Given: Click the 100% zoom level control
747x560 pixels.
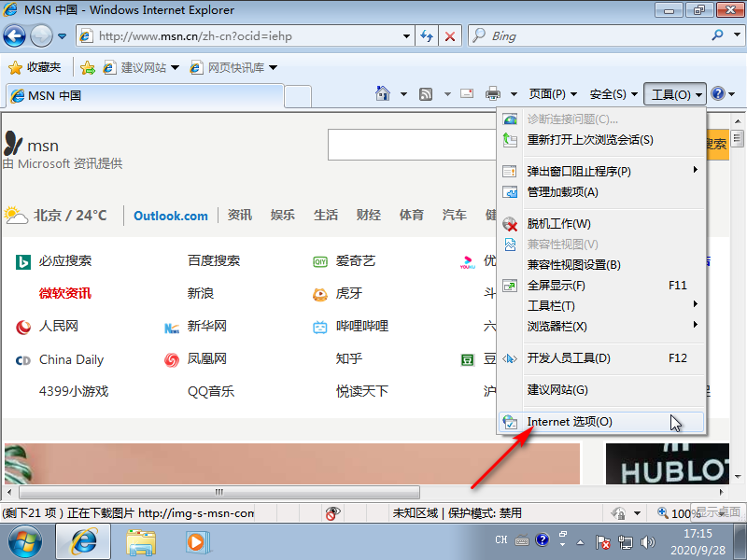Looking at the screenshot, I should point(674,512).
